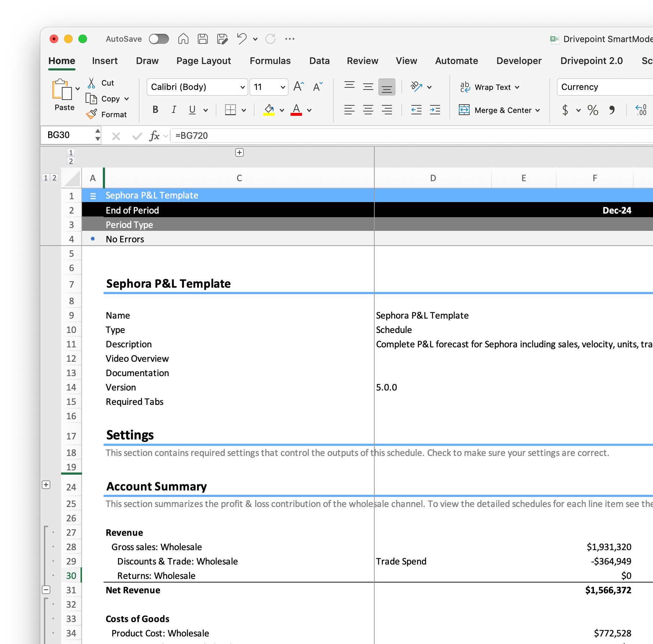
Task: Select column D header
Action: click(x=433, y=178)
